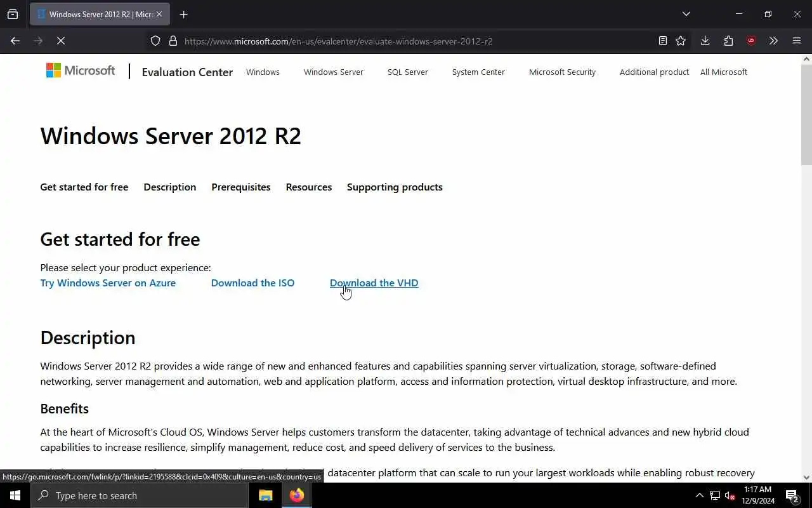The width and height of the screenshot is (812, 508).
Task: Open the extensions puzzle icon
Action: pos(728,41)
